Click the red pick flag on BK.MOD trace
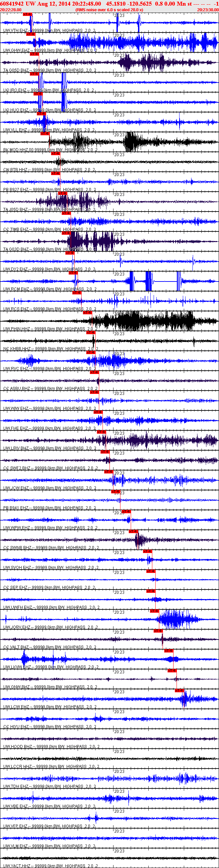Viewport: 219px width, 868px height. tap(45, 133)
